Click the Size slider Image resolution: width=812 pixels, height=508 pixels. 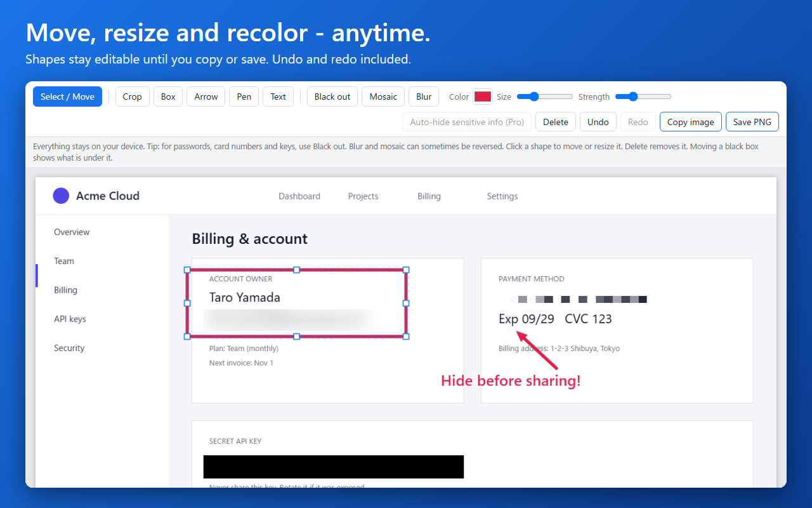[545, 97]
